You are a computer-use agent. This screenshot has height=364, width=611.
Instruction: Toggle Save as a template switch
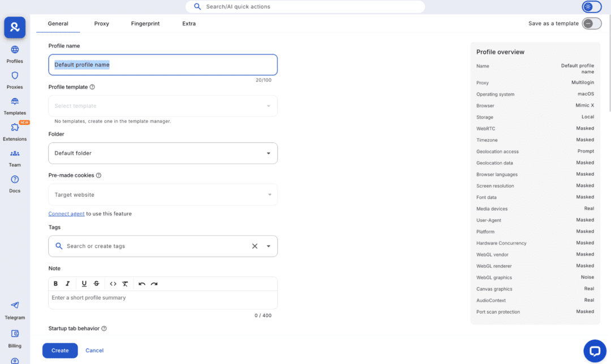[591, 23]
